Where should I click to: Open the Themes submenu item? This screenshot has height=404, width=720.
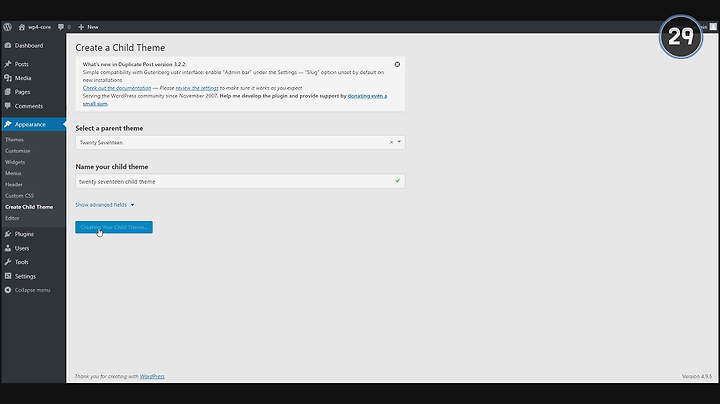point(14,140)
